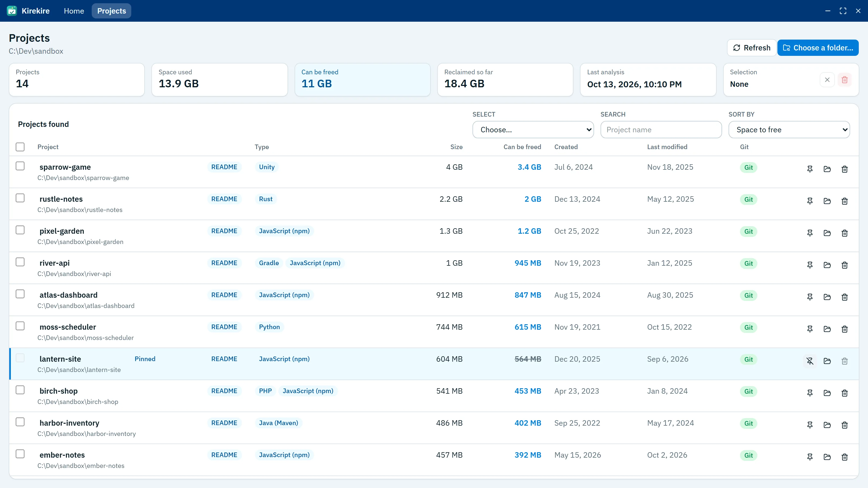Pin the ember-notes project
The height and width of the screenshot is (488, 868).
coord(810,457)
